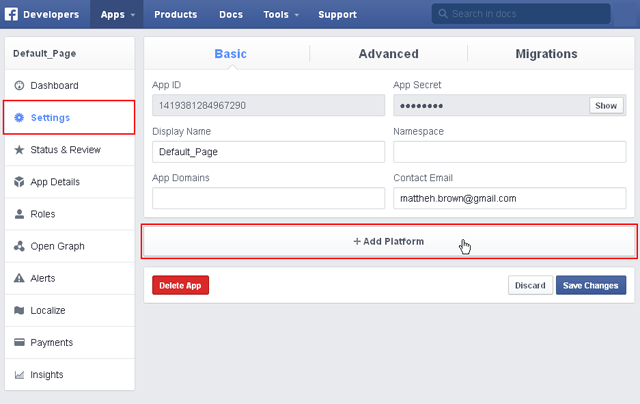Click the Display Name field
Screen dimensions: 640x404
[x=269, y=152]
